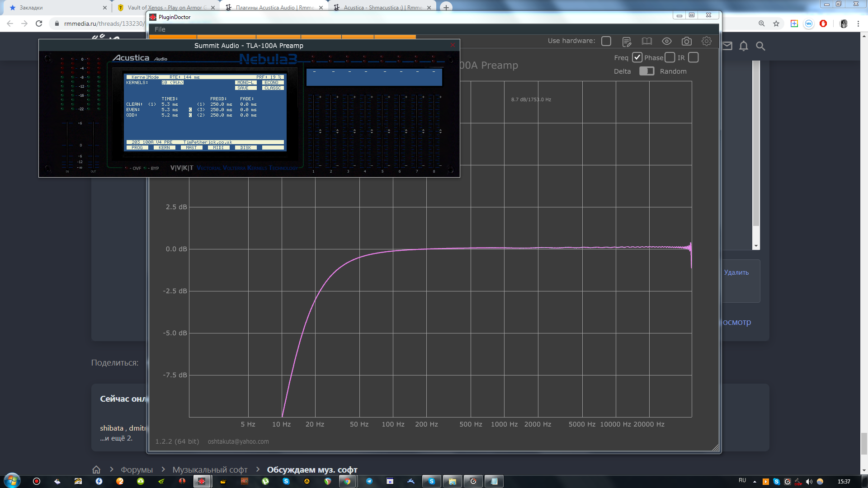
Task: Click ODD TIMED value 5.2 ms
Action: coord(170,115)
